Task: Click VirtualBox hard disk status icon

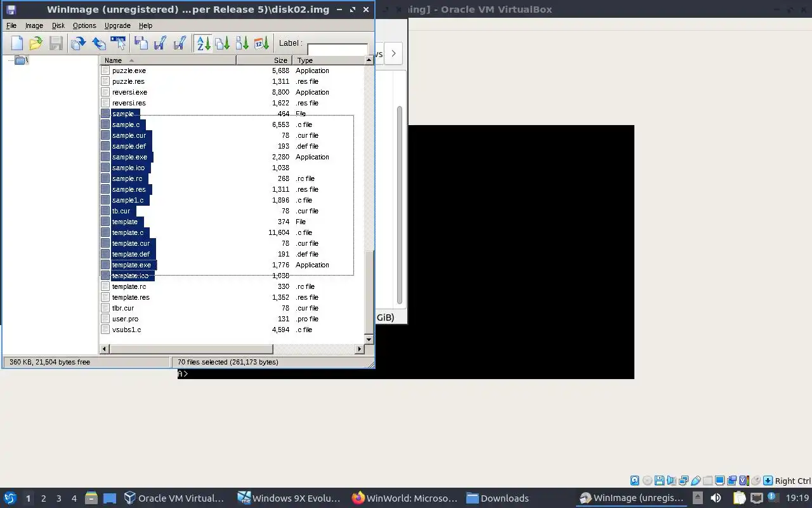Action: [635, 481]
